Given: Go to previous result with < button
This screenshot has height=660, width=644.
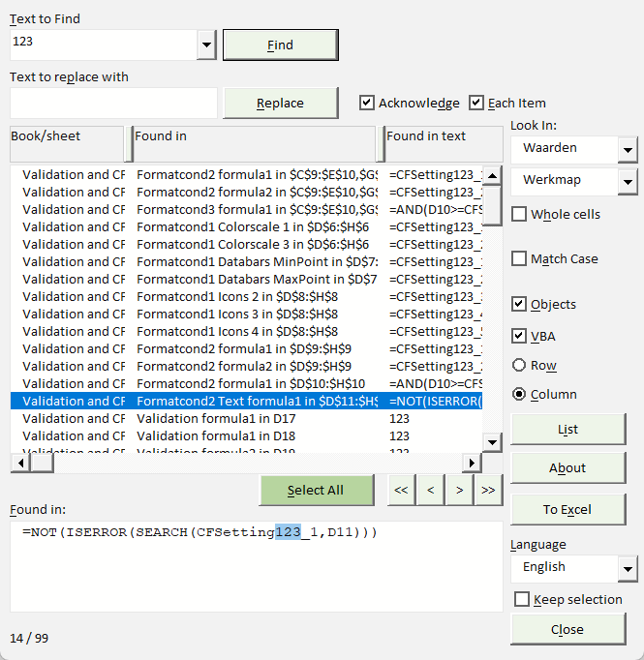Looking at the screenshot, I should click(x=430, y=491).
